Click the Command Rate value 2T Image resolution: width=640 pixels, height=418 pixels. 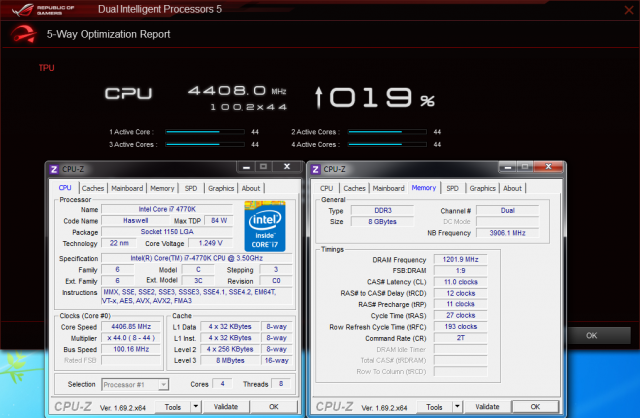[460, 338]
